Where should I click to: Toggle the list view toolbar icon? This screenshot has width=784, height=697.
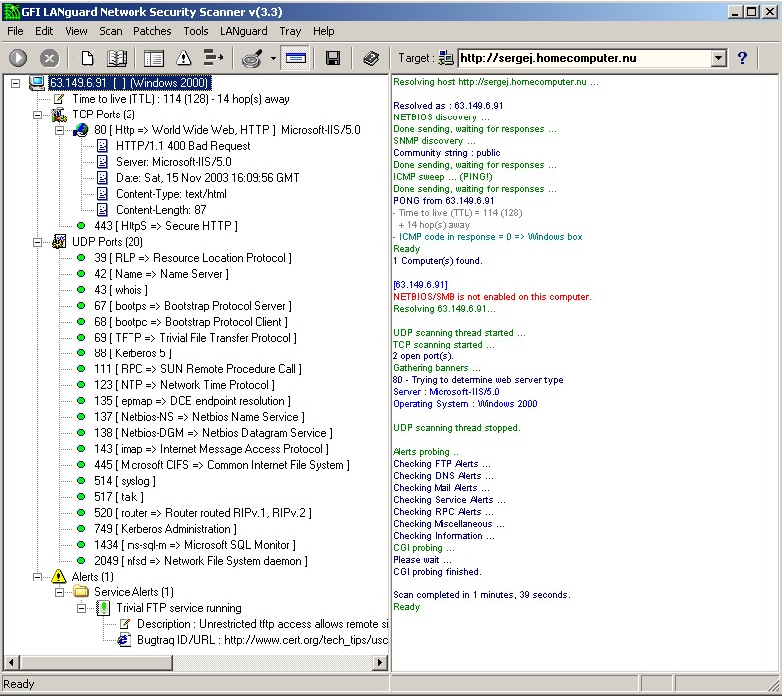[x=154, y=58]
